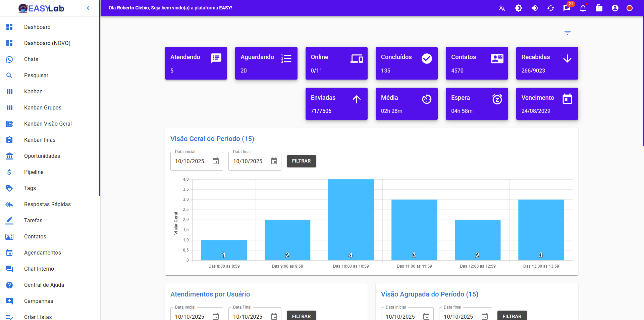Click the Espera snooze alarm icon
This screenshot has height=320, width=644.
point(497,99)
